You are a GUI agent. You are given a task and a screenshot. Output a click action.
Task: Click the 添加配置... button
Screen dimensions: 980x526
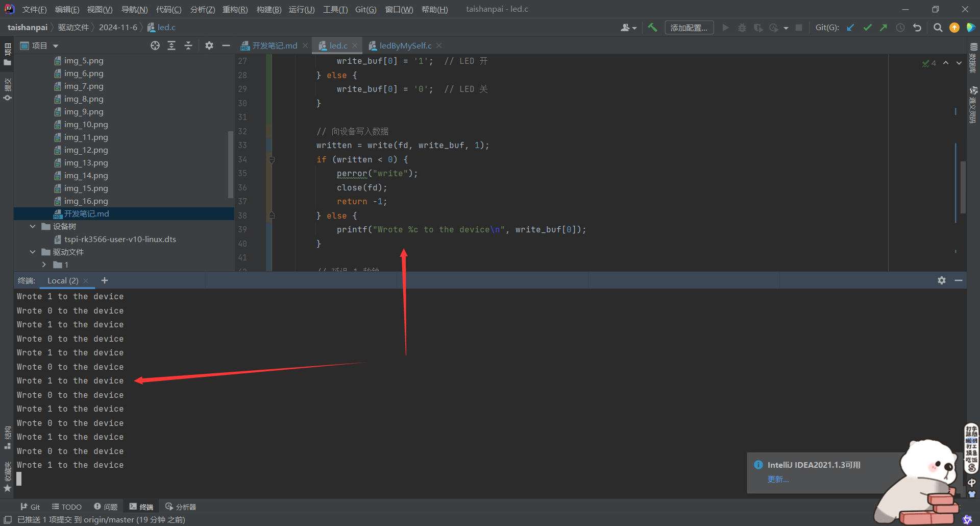[x=689, y=28]
